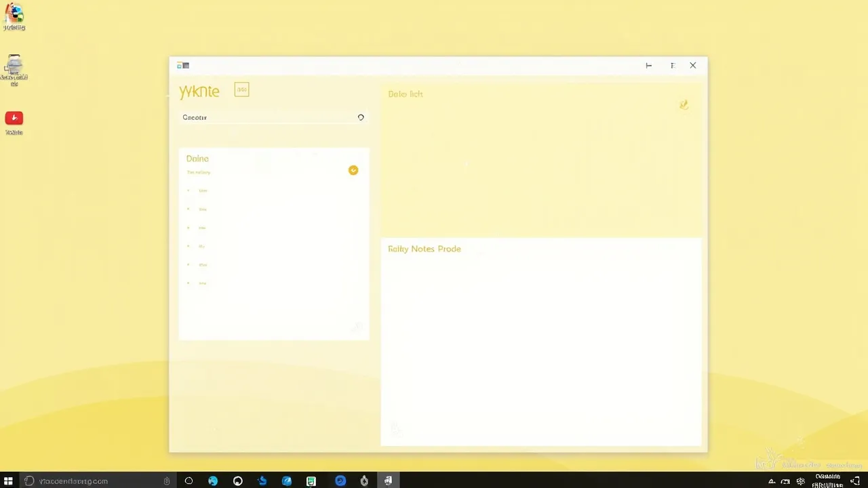This screenshot has height=488, width=868.
Task: Click the orange checkmark circle in the Daine card
Action: point(353,170)
